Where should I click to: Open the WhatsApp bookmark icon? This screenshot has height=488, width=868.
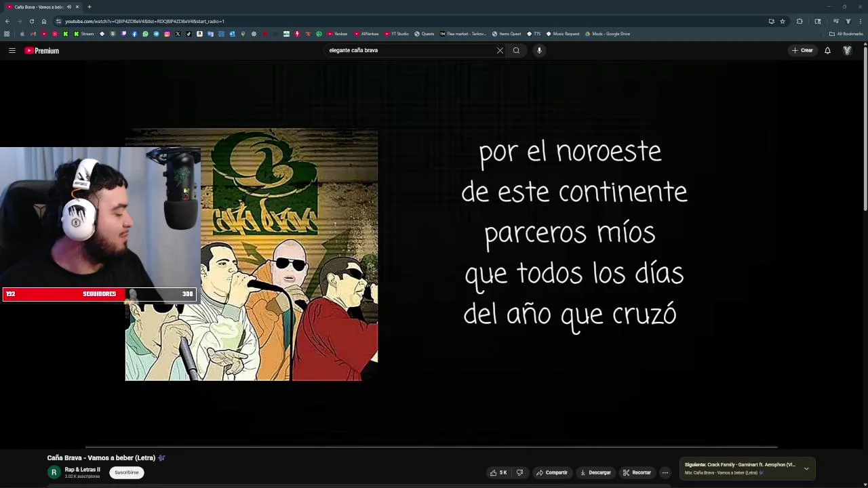(x=145, y=34)
